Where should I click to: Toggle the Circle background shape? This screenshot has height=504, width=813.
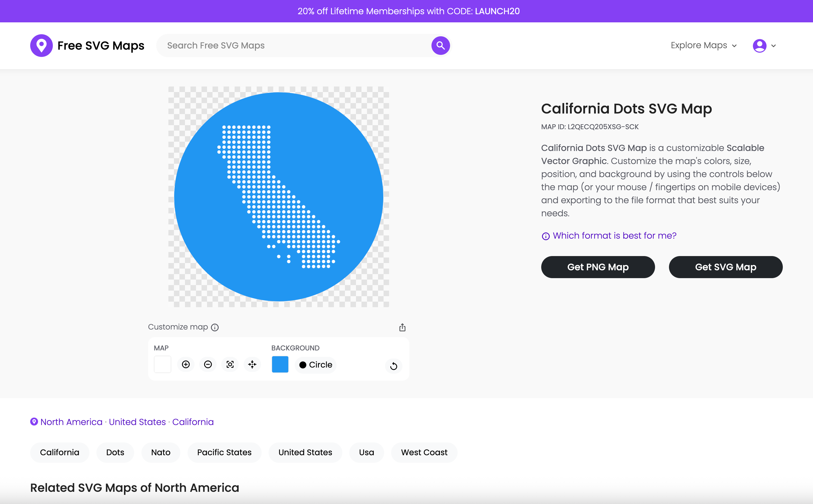315,365
